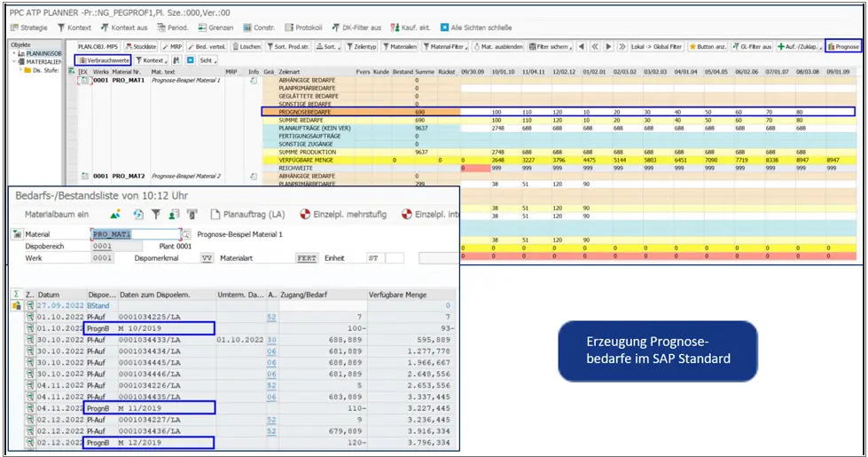This screenshot has width=868, height=457.
Task: Open the exception link 52 for 0001034225/LA
Action: (x=271, y=318)
